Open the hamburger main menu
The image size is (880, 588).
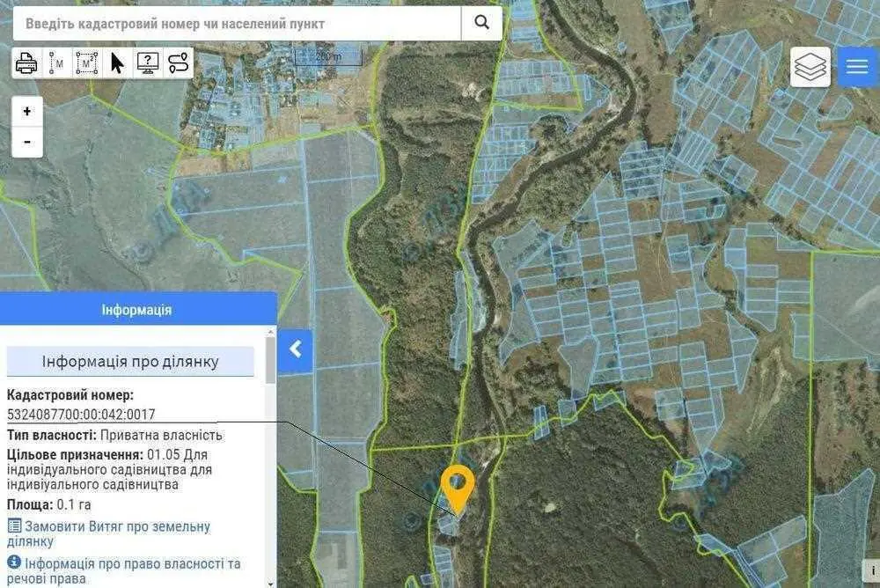[857, 67]
